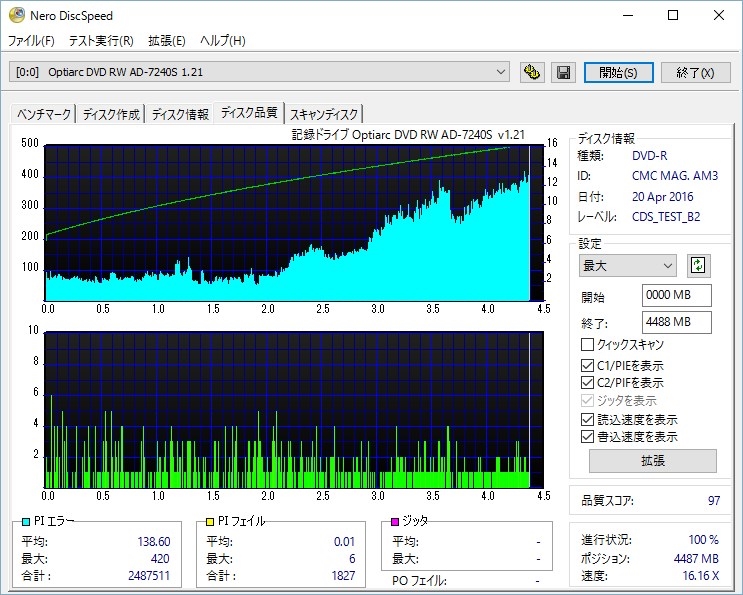Click the quality score value 97
743x595 pixels.
click(714, 501)
